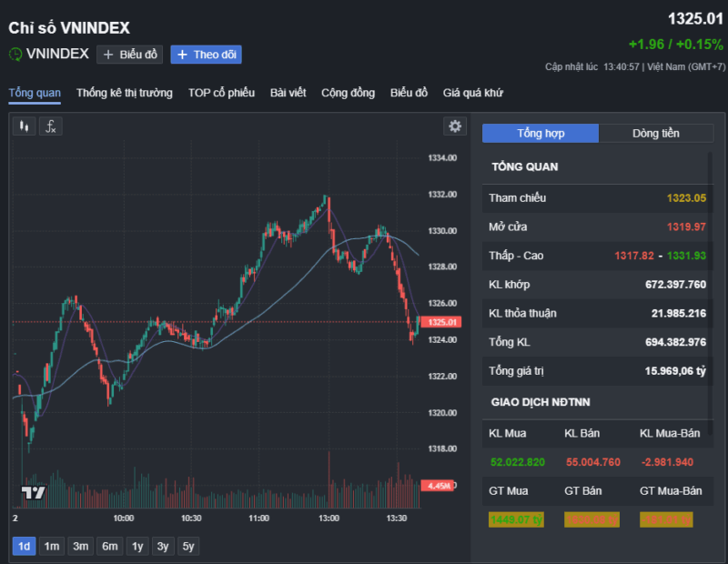Open the Bài viết tab

click(x=288, y=93)
